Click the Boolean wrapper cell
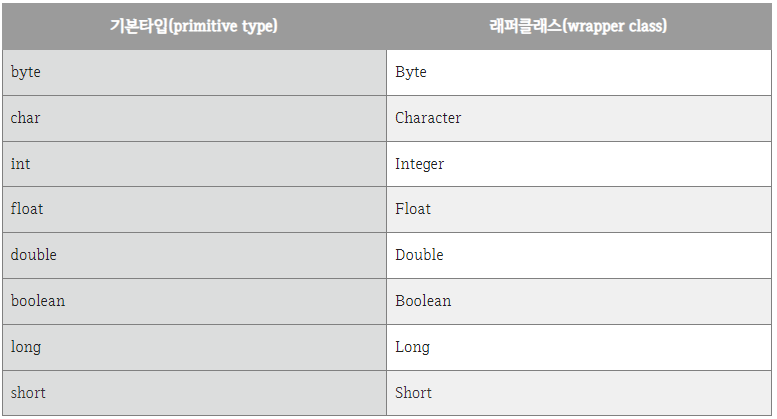The image size is (777, 419). pyautogui.click(x=579, y=302)
